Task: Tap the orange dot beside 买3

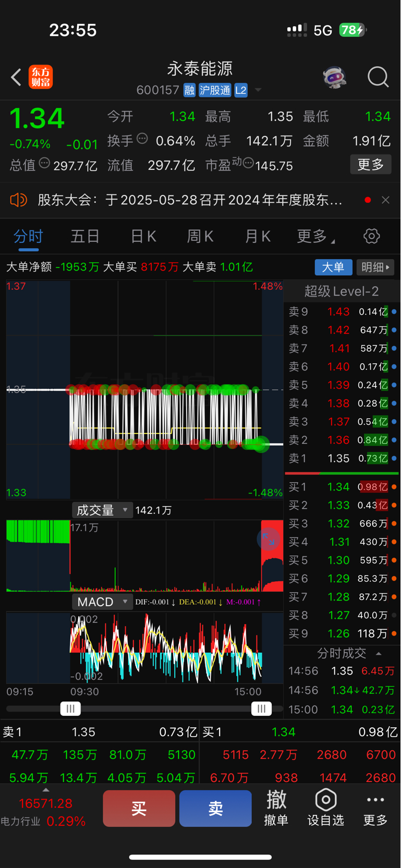Action: pyautogui.click(x=394, y=523)
